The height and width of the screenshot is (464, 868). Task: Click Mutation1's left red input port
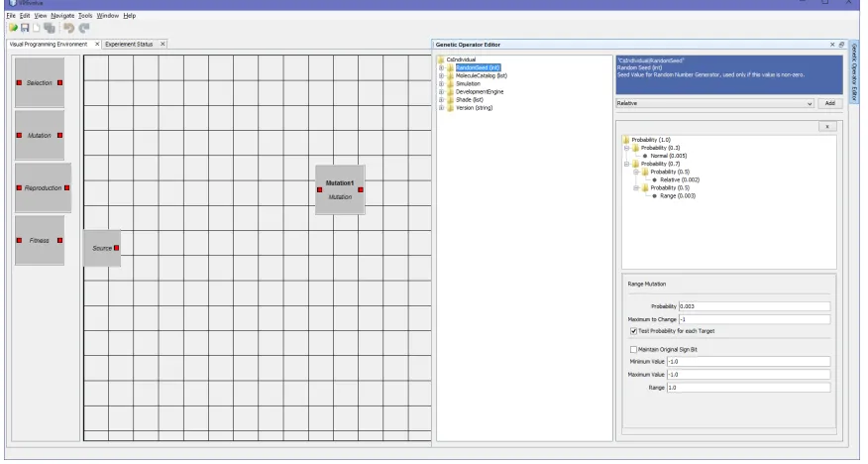[x=319, y=190]
